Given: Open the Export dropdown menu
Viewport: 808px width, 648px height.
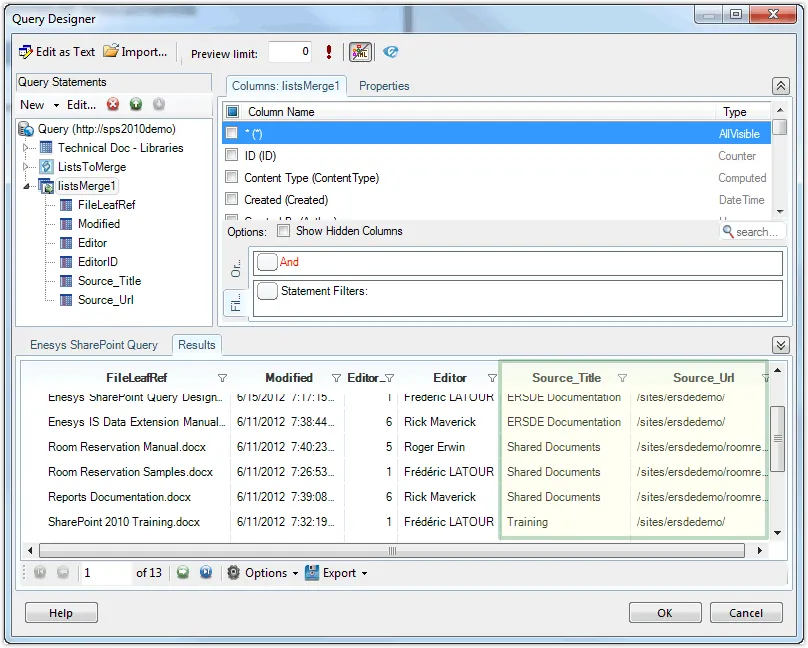Looking at the screenshot, I should coord(337,573).
